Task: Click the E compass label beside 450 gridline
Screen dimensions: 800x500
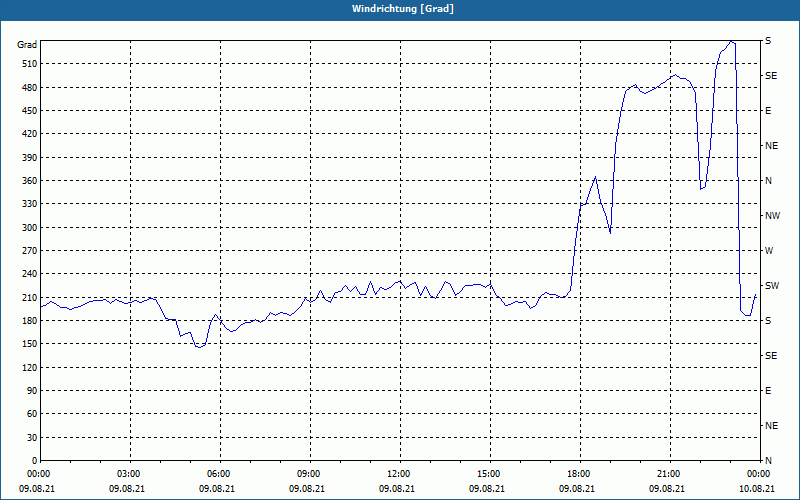Action: coord(768,111)
